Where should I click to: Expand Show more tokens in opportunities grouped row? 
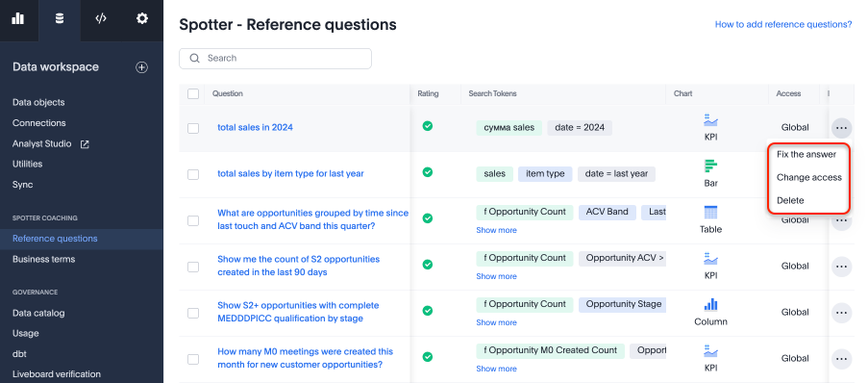coord(497,230)
